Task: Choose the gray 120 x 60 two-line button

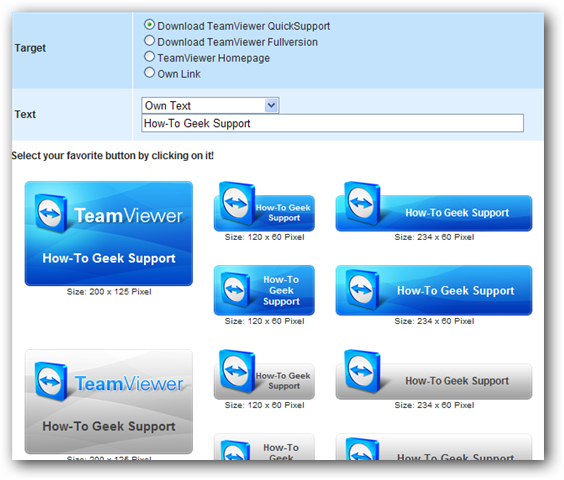Action: click(x=264, y=375)
